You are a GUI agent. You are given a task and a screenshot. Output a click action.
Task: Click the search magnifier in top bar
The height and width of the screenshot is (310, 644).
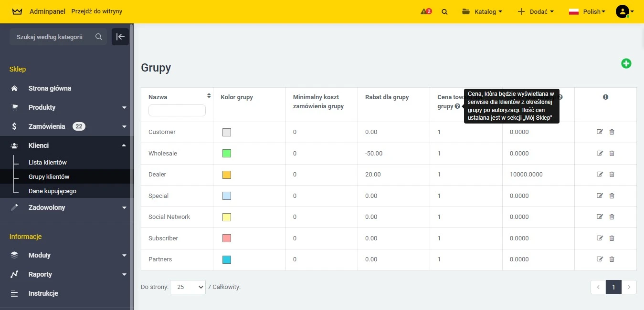pos(444,12)
